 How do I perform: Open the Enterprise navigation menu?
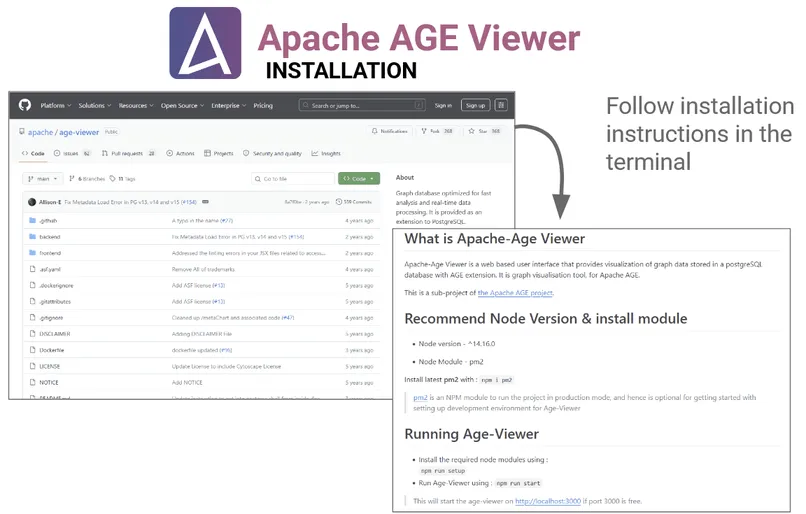click(228, 105)
